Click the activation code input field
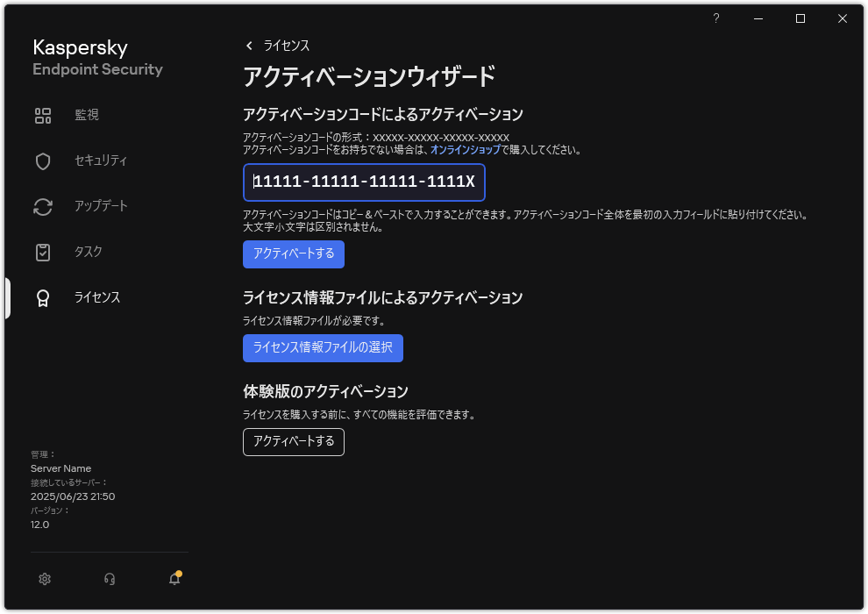Viewport: 868px width, 614px height. (363, 182)
